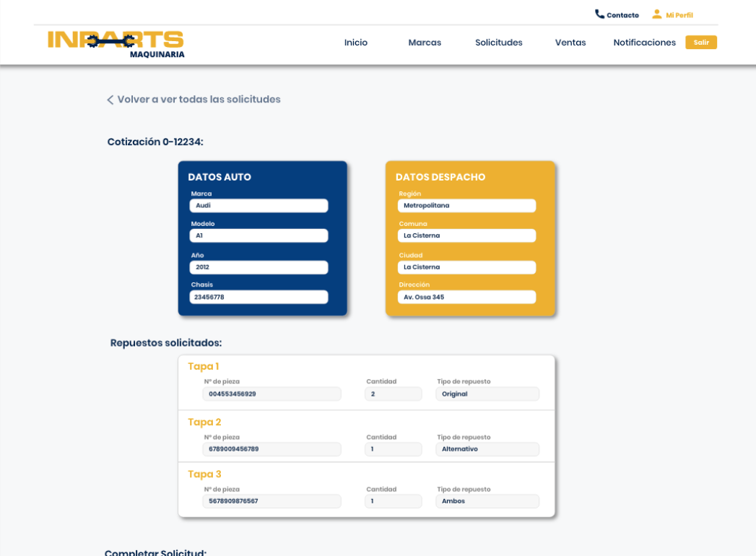756x556 pixels.
Task: Navigate to Ventas
Action: point(570,43)
